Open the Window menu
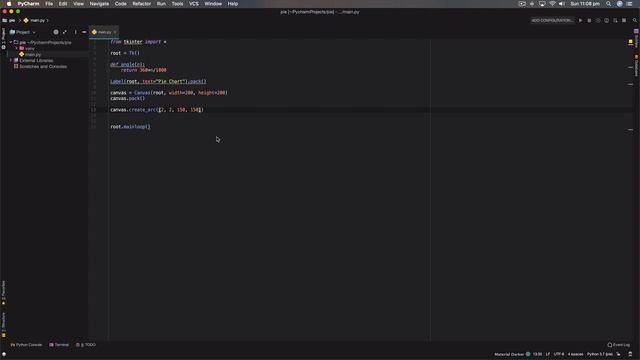The height and width of the screenshot is (360, 640). 213,4
